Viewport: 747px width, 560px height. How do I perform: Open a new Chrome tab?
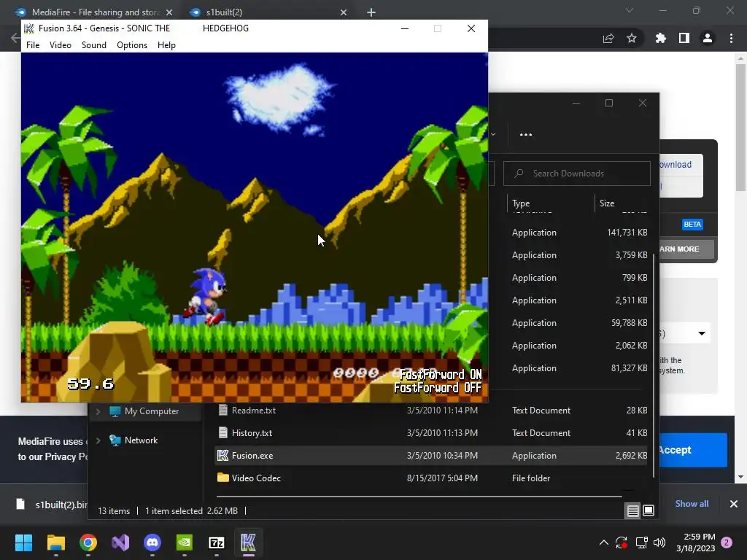click(x=371, y=12)
